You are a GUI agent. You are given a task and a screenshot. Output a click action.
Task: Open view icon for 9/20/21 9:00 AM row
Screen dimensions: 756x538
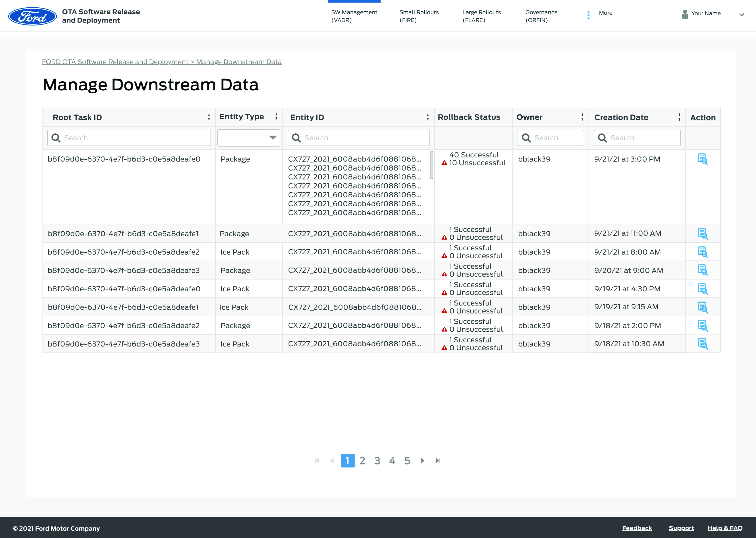703,270
